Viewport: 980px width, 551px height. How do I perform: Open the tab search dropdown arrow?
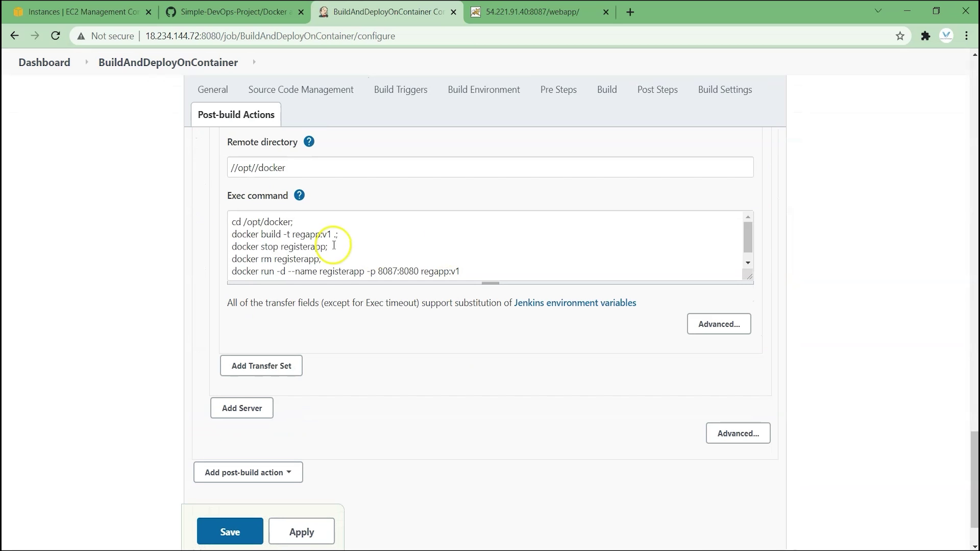pyautogui.click(x=878, y=11)
